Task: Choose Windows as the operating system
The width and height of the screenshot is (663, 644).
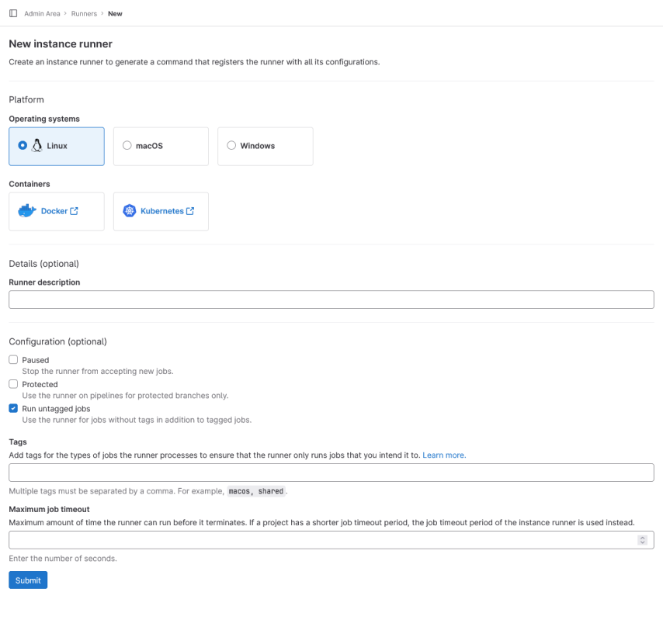Action: coord(231,146)
